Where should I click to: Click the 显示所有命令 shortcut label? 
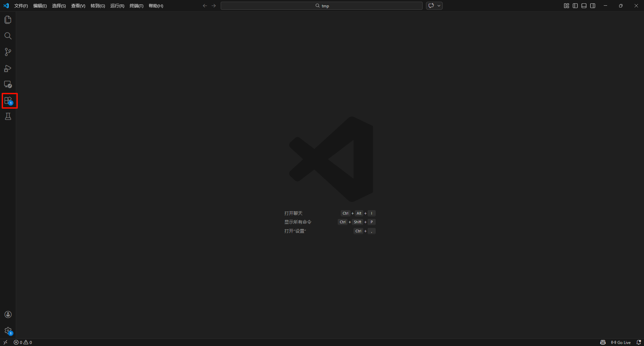click(x=298, y=222)
